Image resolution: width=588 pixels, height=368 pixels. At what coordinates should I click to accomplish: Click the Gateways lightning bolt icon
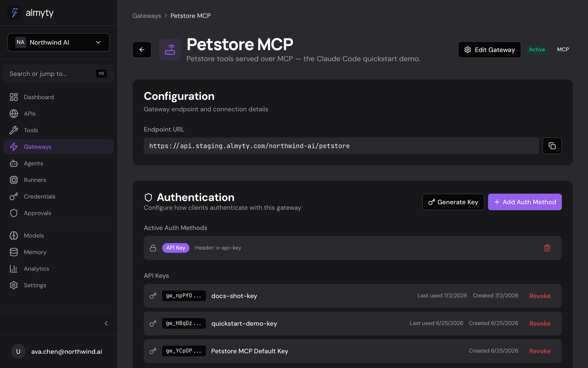point(14,147)
